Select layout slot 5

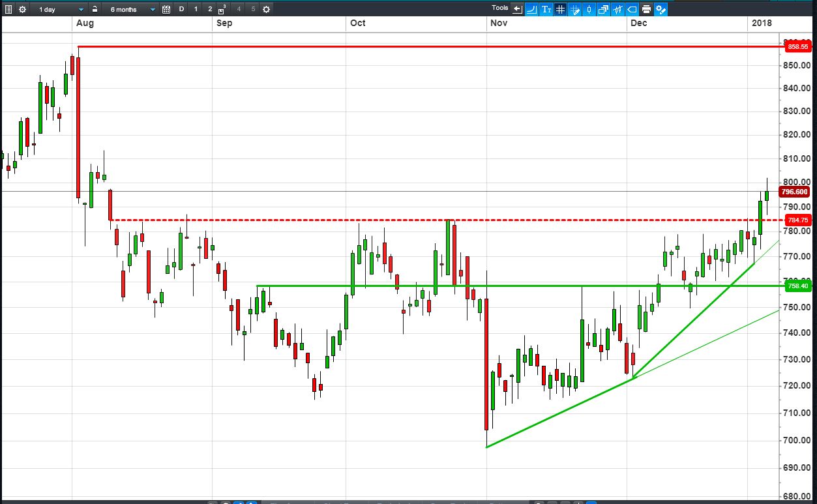click(253, 9)
